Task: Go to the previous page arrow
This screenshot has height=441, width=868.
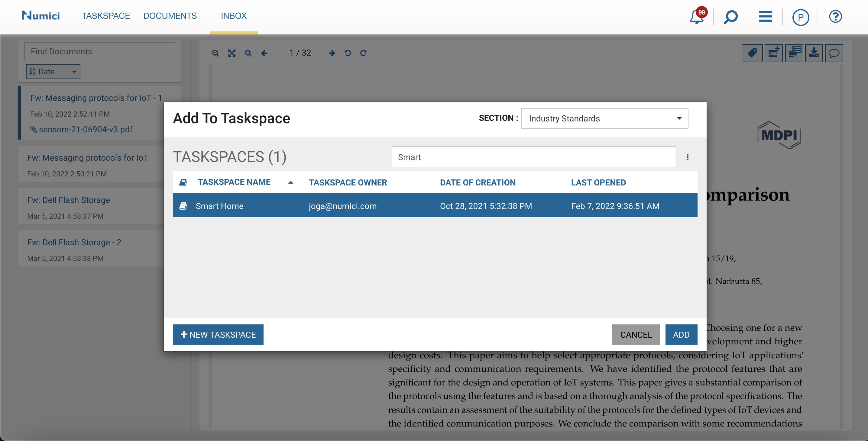Action: (264, 53)
